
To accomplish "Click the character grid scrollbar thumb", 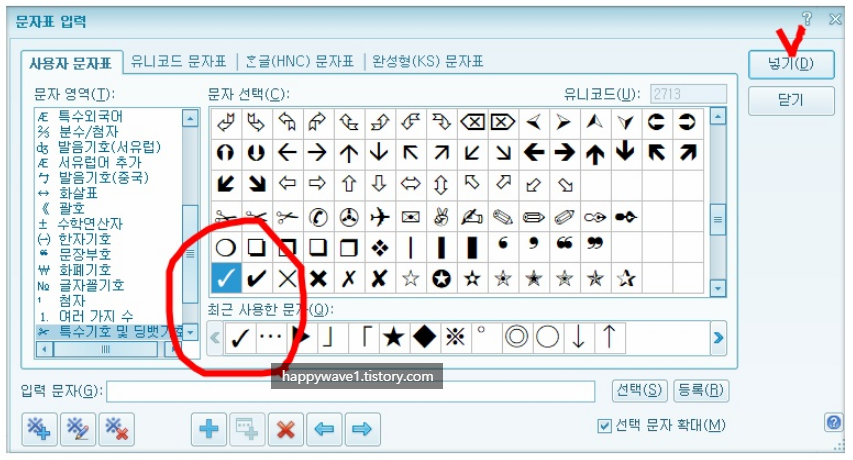I will pyautogui.click(x=718, y=220).
